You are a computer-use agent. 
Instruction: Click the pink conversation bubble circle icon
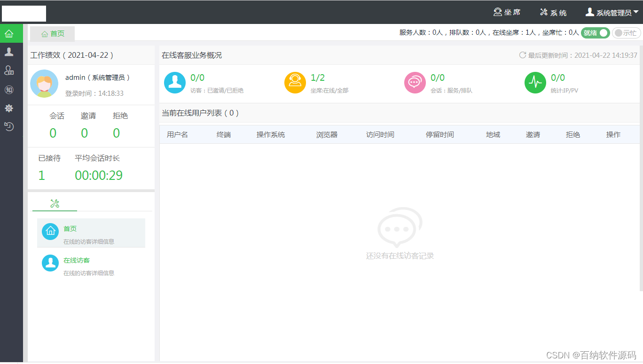[x=415, y=83]
